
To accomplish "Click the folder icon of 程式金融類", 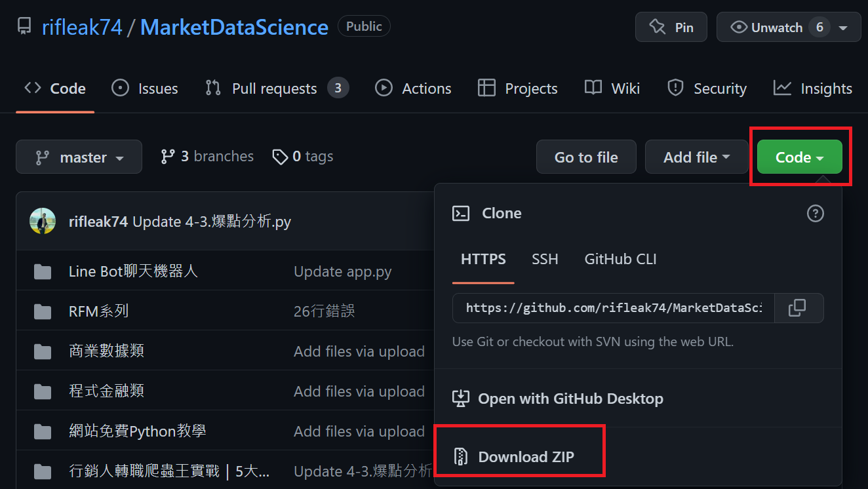I will (x=43, y=391).
